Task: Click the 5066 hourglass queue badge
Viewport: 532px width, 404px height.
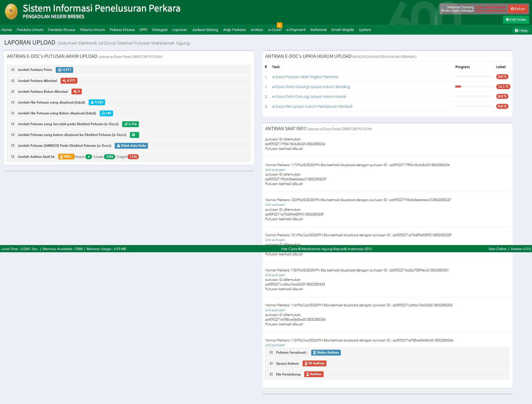Action: 66,157
